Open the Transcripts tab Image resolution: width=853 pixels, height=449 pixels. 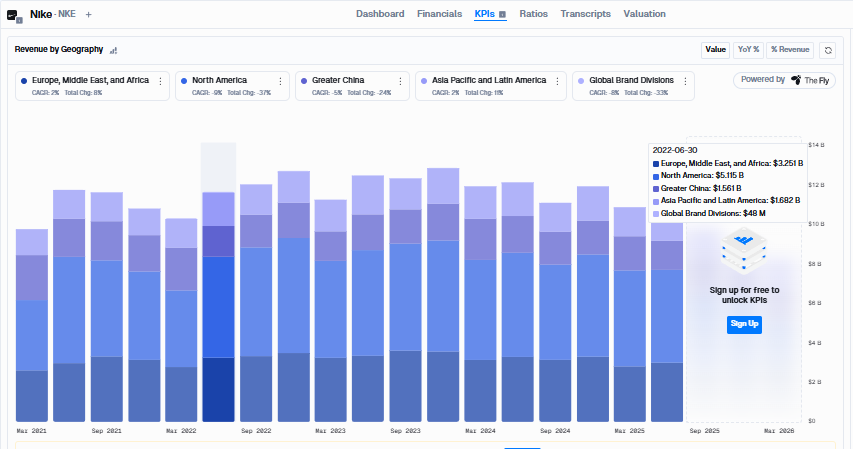click(x=585, y=14)
